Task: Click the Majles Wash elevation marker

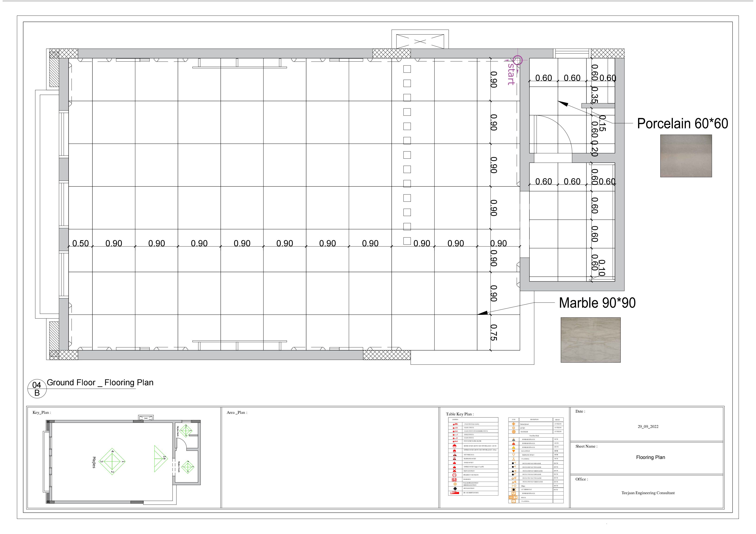Action: click(x=188, y=468)
